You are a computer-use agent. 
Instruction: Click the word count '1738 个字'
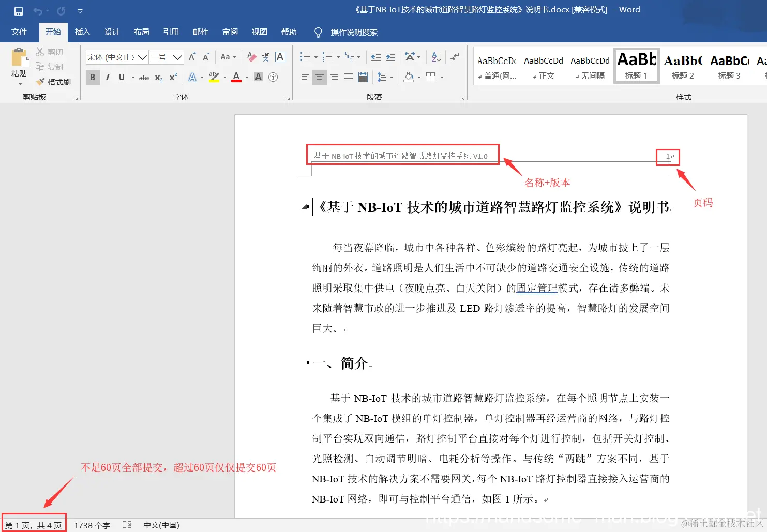tap(92, 525)
